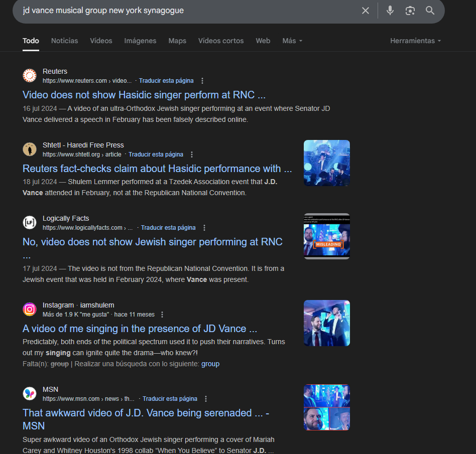Click the Logically Facts favicon
Screen dimensions: 476x454
[30, 223]
